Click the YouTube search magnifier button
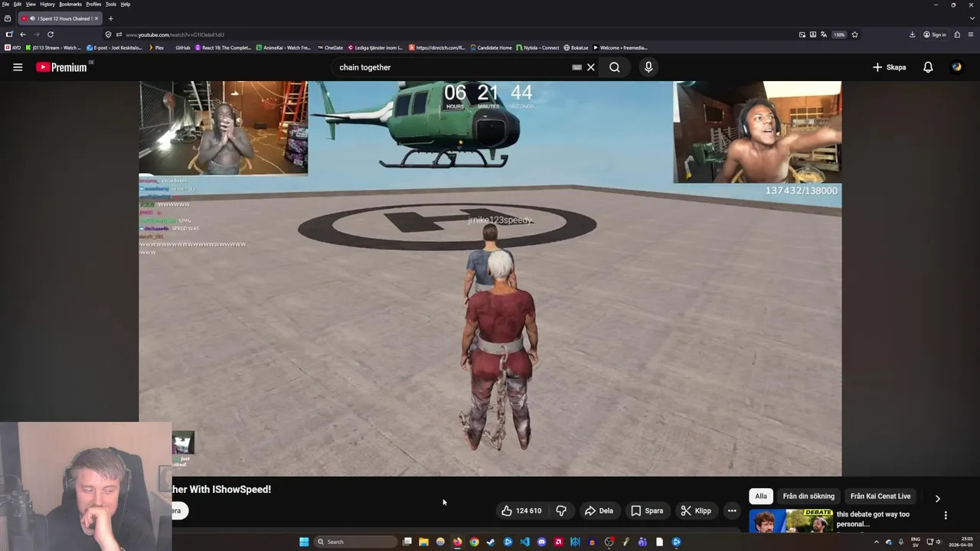Image resolution: width=980 pixels, height=551 pixels. [615, 67]
